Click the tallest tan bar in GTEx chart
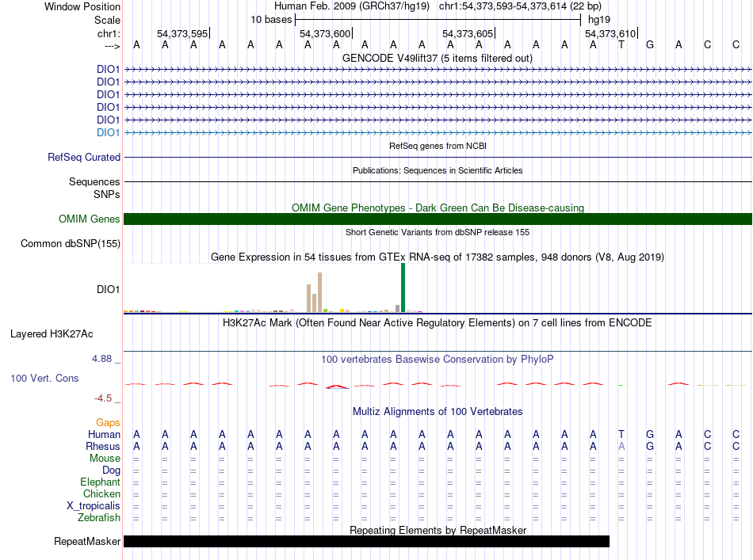The width and height of the screenshot is (753, 560). click(319, 292)
